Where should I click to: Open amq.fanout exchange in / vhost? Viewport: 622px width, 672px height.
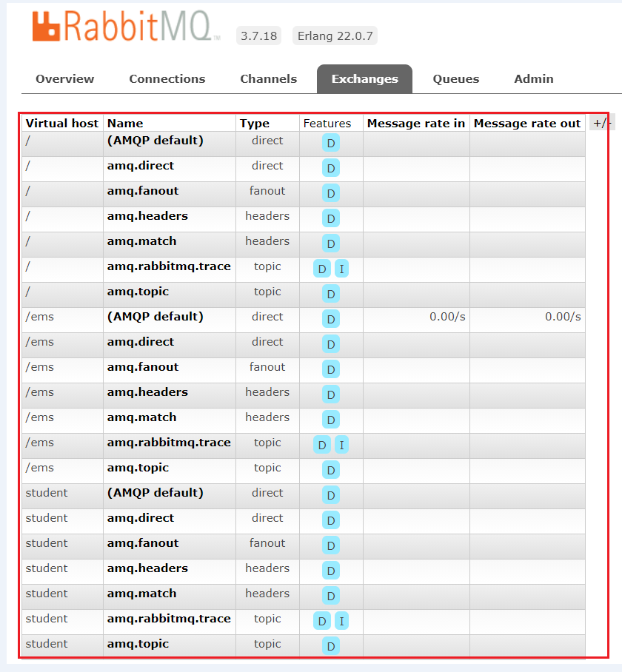[143, 191]
